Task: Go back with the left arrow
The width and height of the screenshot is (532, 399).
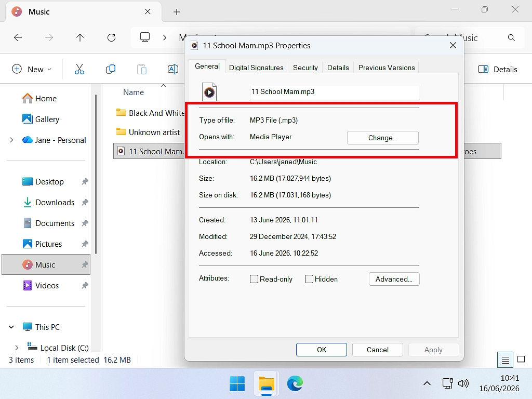Action: tap(18, 37)
